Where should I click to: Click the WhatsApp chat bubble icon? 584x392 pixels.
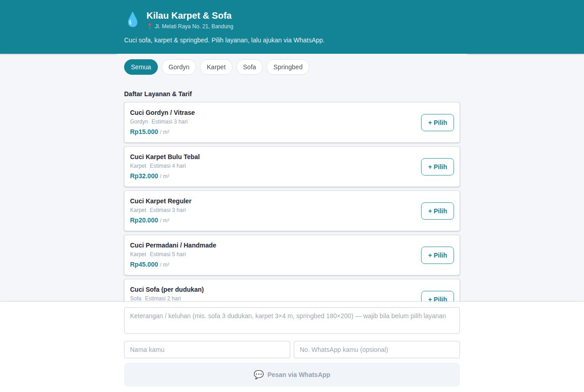point(259,375)
